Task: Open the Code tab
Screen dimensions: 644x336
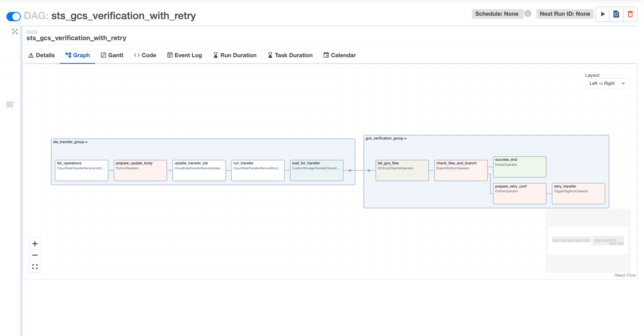Action: click(x=145, y=55)
